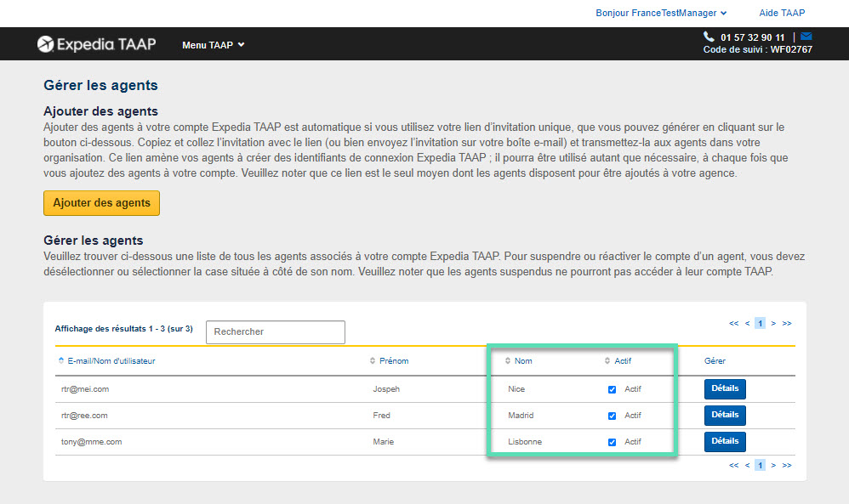Screen dimensions: 849x504
Task: Go to previous page via bottom < link
Action: point(747,465)
